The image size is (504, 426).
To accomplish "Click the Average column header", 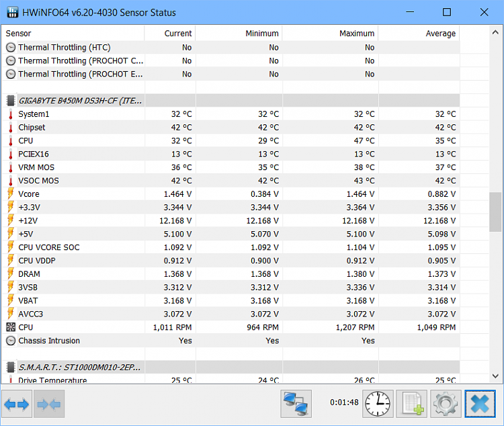I will click(x=419, y=34).
